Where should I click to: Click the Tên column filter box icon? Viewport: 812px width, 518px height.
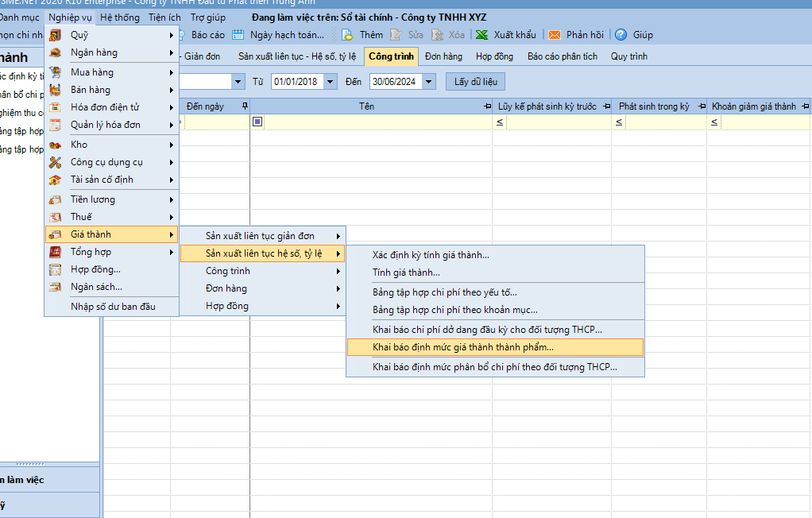(x=257, y=122)
